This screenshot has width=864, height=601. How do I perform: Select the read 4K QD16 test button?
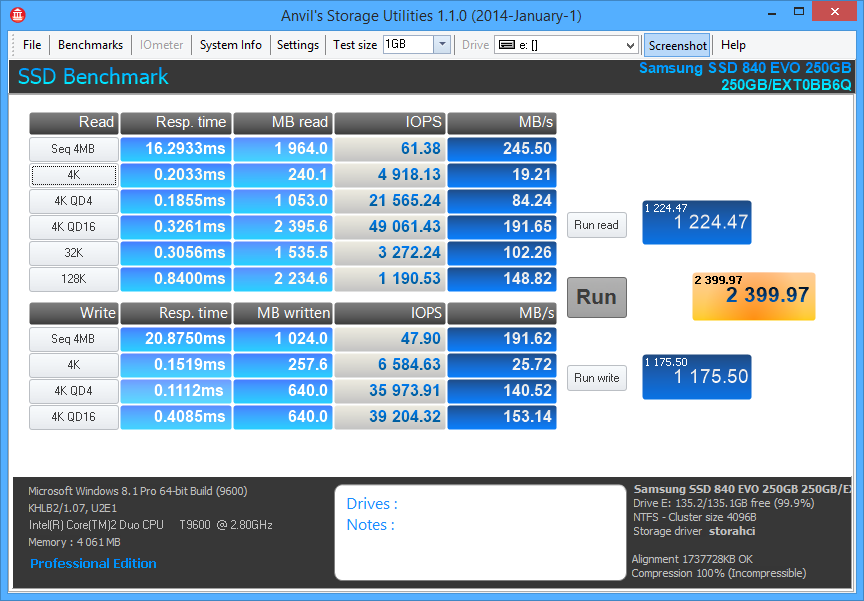74,227
